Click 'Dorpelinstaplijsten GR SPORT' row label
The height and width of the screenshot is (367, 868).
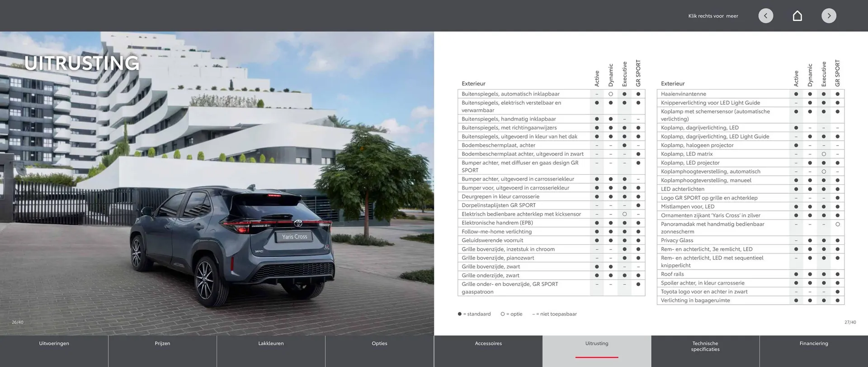pyautogui.click(x=499, y=205)
